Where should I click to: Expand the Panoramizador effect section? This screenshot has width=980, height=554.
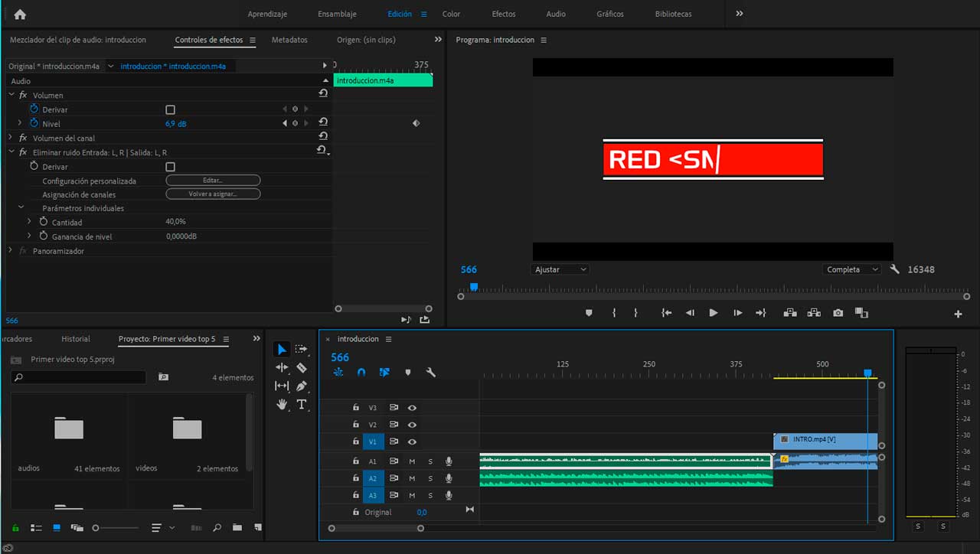click(11, 251)
